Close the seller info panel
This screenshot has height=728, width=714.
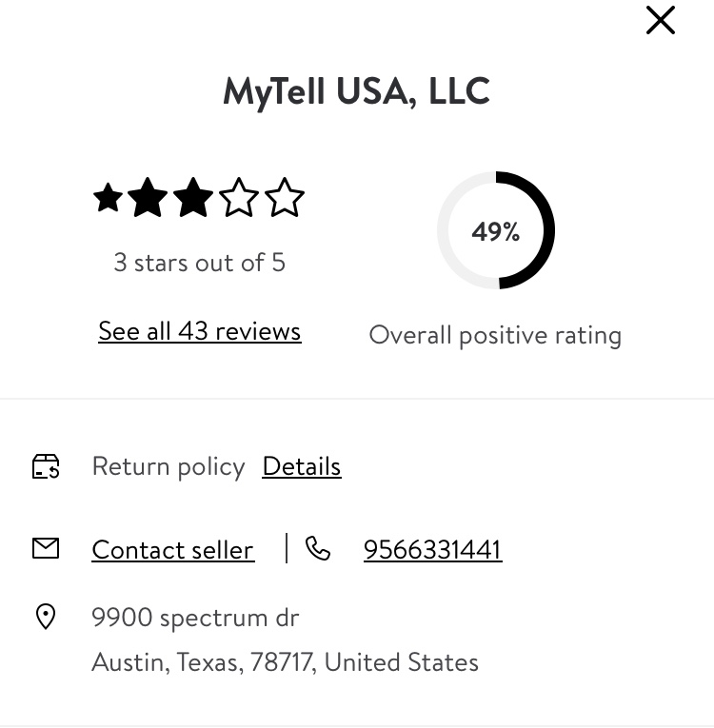coord(660,20)
